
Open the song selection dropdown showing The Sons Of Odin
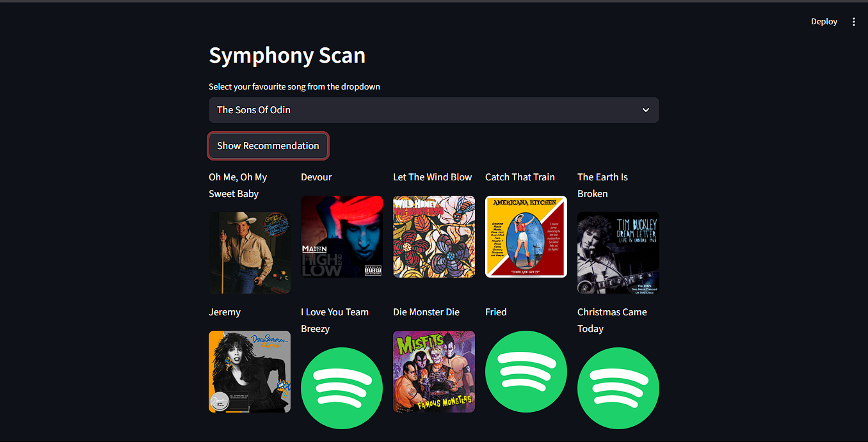433,109
